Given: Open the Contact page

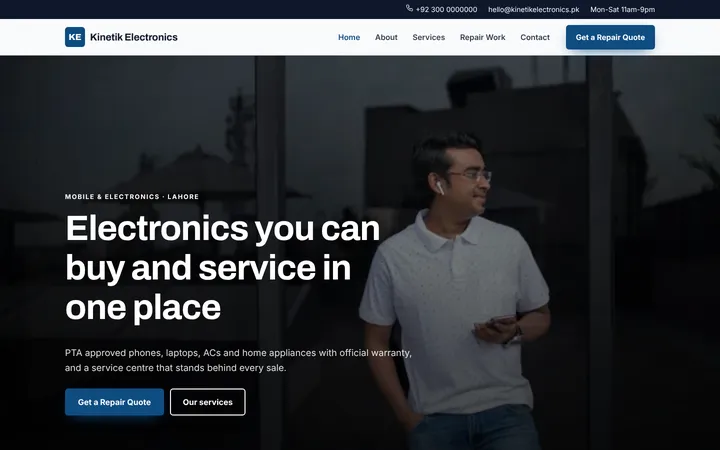Looking at the screenshot, I should (535, 37).
